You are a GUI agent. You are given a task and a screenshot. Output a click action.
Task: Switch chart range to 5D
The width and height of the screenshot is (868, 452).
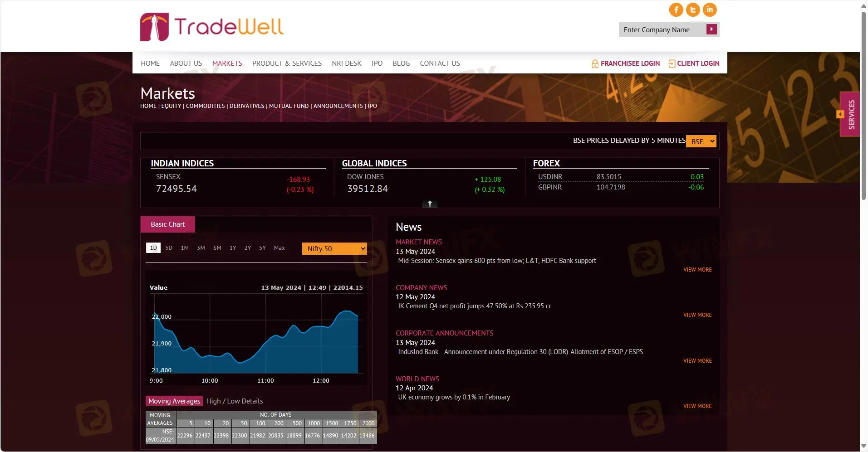coord(168,248)
